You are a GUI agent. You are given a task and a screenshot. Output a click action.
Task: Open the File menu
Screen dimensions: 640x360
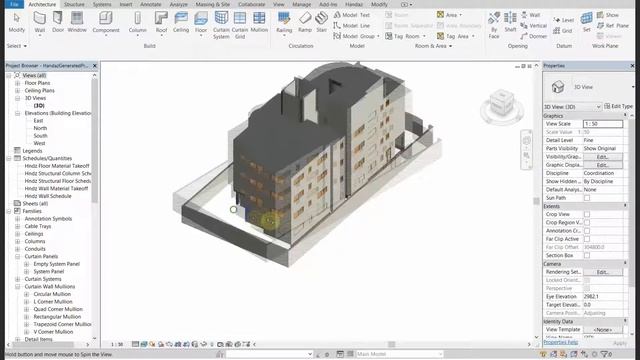tap(14, 4)
